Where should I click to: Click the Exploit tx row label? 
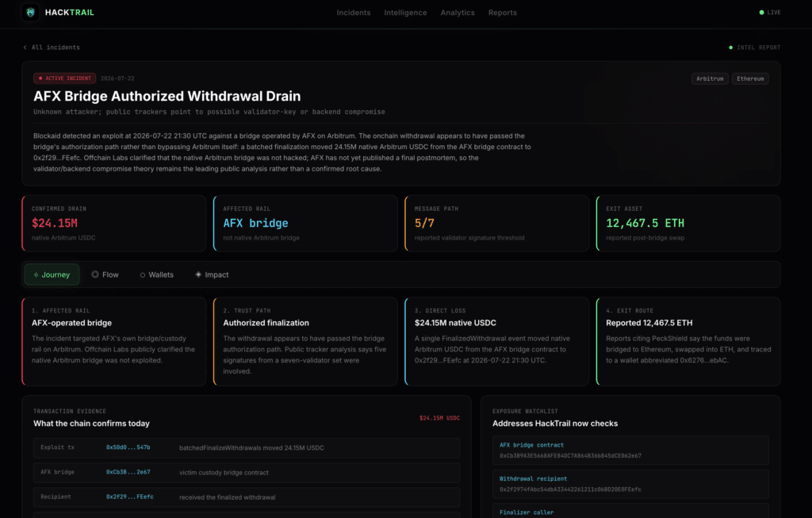coord(57,447)
